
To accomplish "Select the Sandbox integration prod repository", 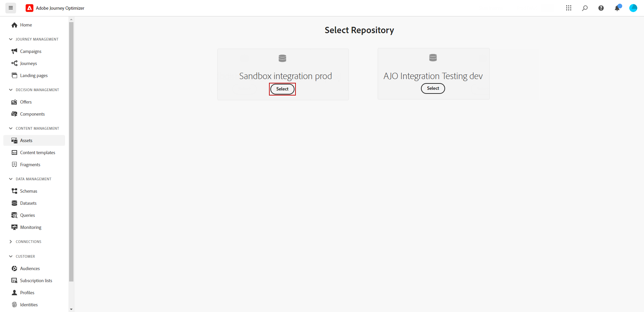I will coord(282,89).
